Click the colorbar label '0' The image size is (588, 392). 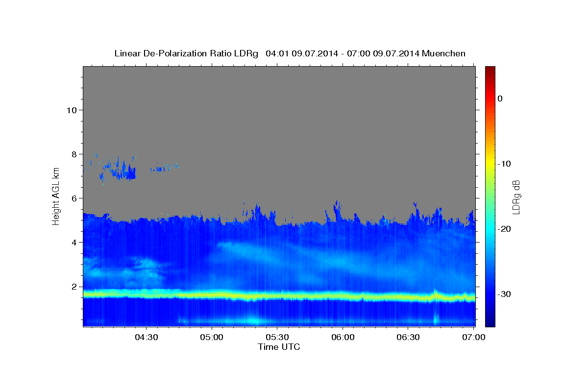coord(500,98)
